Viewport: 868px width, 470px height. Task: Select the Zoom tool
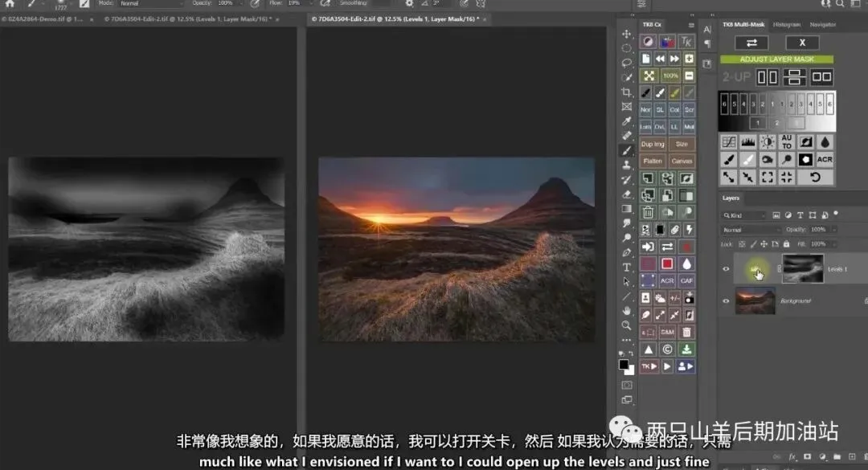coord(626,325)
